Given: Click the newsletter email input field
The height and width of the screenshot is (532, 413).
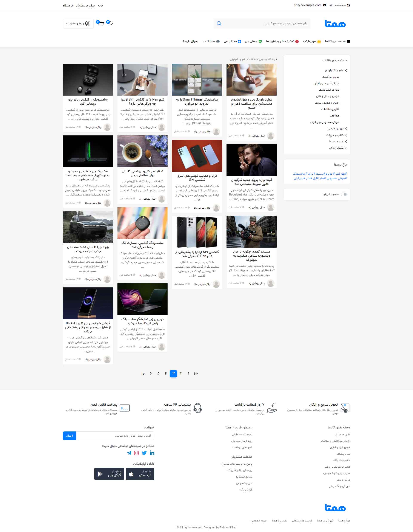Looking at the screenshot, I should click(x=115, y=436).
